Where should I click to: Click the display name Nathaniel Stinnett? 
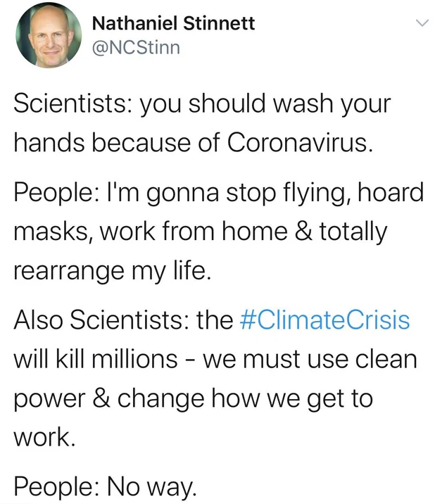tap(173, 23)
